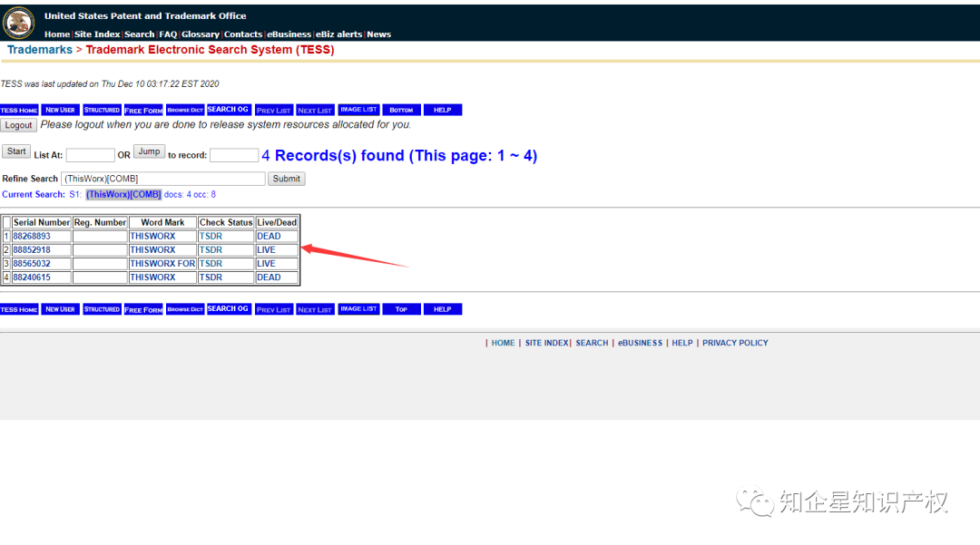This screenshot has width=980, height=545.
Task: Click the highlighted (ThisWorx)[COMB] search term
Action: pyautogui.click(x=123, y=195)
